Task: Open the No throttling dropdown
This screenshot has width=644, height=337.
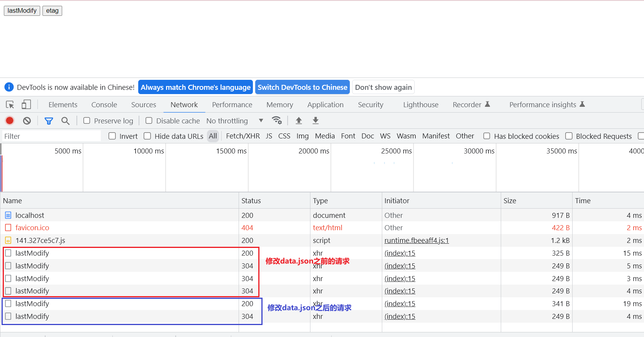Action: [x=235, y=121]
